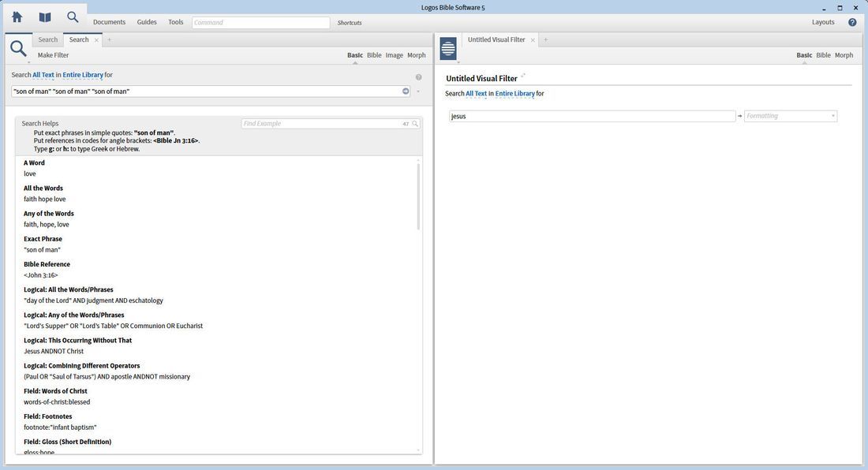The image size is (868, 470).
Task: Click the Visual Filter panel icon
Action: click(448, 49)
